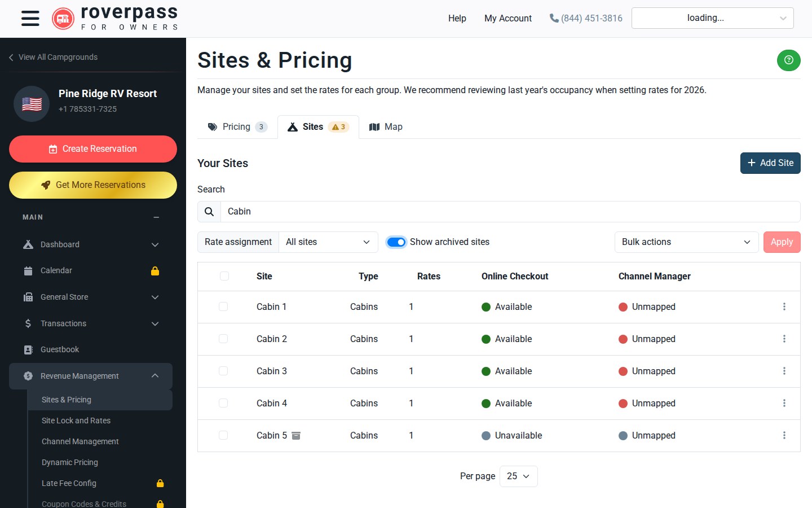
Task: Click the Add Site button
Action: coord(770,163)
